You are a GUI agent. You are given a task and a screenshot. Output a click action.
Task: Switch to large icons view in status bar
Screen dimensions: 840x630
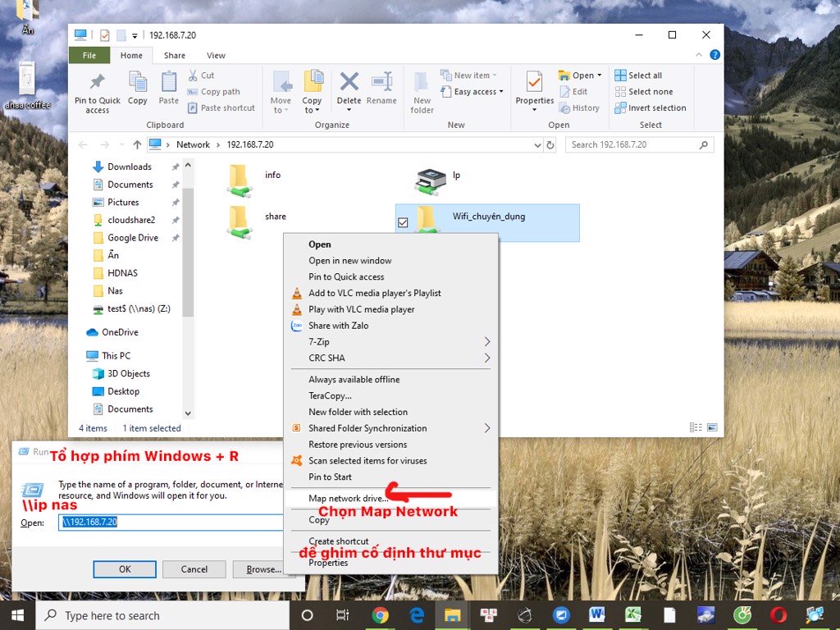712,427
